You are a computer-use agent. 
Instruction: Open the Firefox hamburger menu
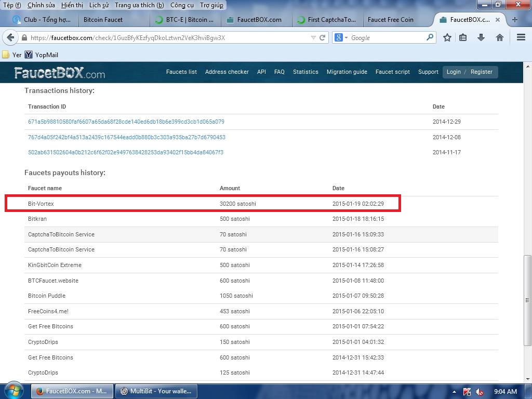tap(521, 38)
